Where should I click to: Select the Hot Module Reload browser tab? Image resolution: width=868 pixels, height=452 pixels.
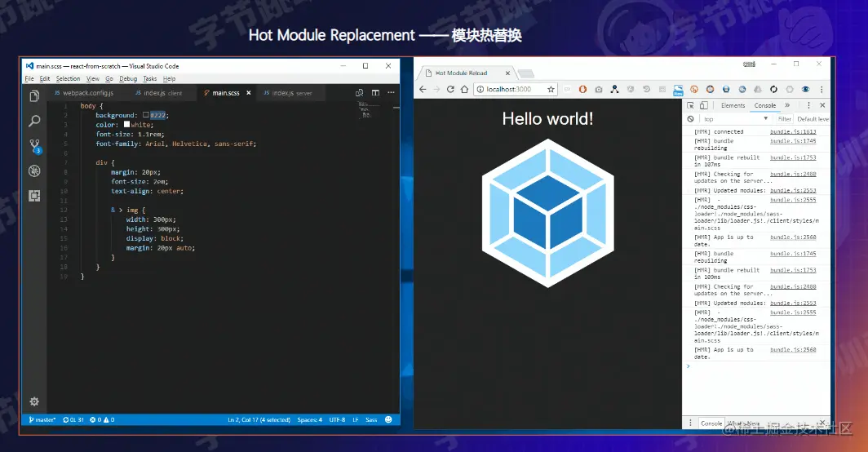[x=467, y=73]
